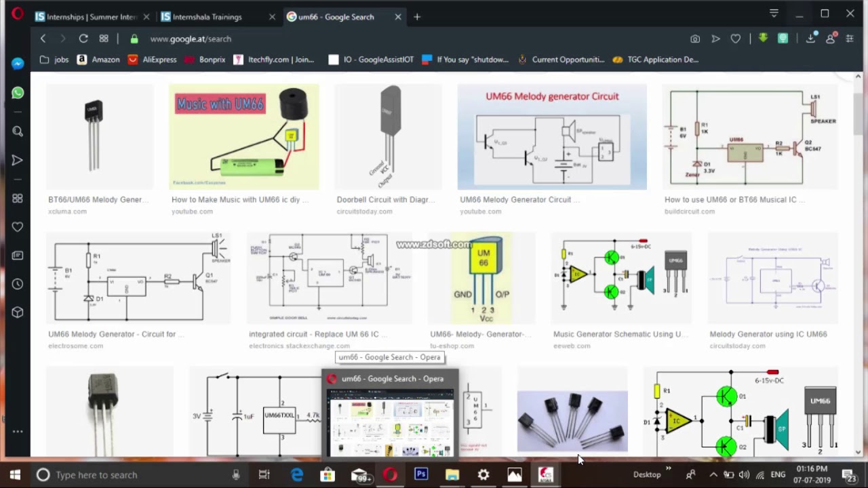Open the TGC Application De... bookmark
Screen dimensions: 868x488
point(655,60)
